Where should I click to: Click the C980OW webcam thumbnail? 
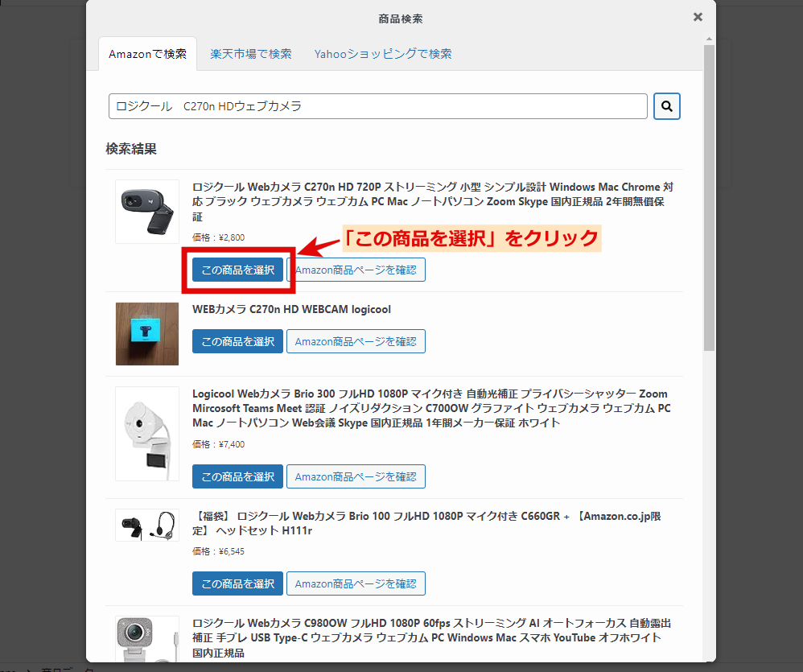147,639
